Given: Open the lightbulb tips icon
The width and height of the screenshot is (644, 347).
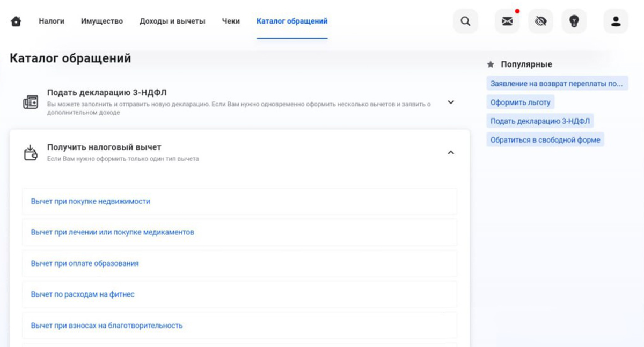Looking at the screenshot, I should coord(574,21).
